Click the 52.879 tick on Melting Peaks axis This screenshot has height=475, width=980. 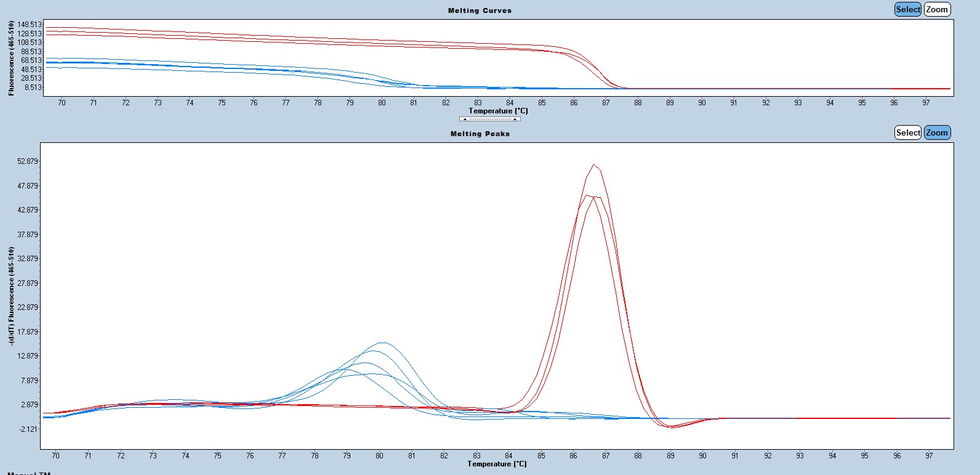28,161
